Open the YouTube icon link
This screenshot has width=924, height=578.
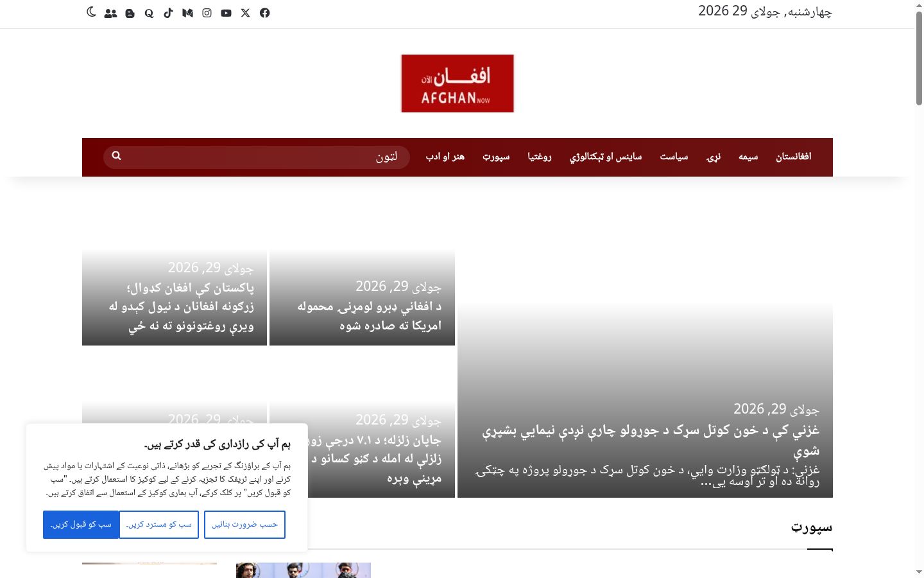pyautogui.click(x=226, y=13)
